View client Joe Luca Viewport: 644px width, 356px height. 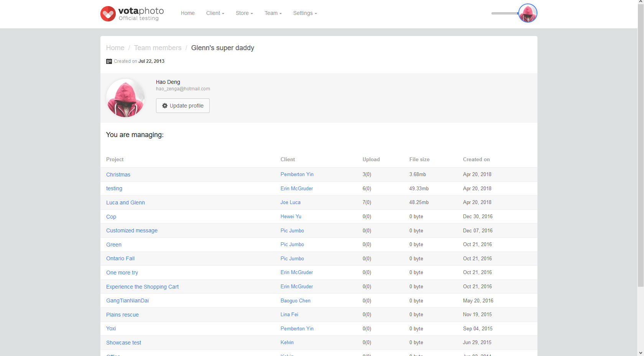coord(291,202)
